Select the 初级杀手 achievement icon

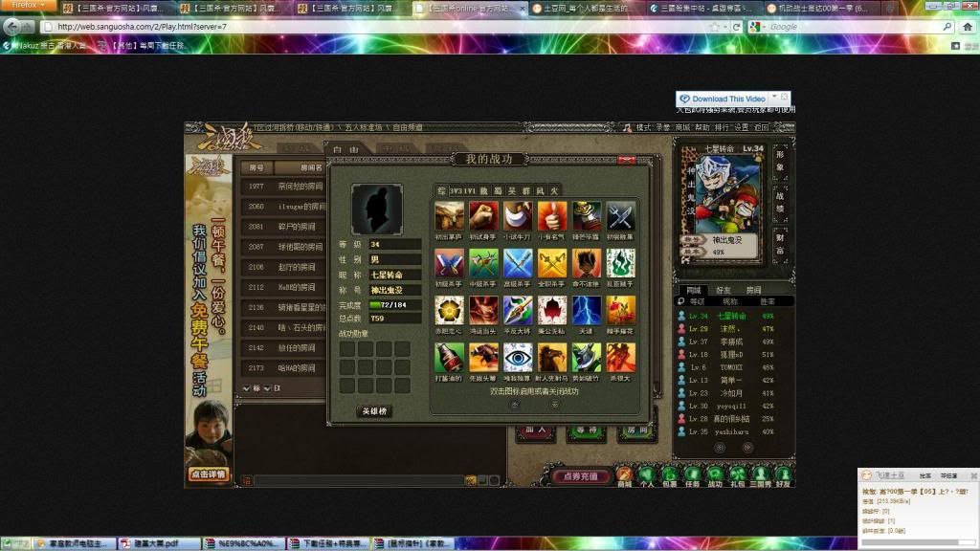tap(450, 263)
